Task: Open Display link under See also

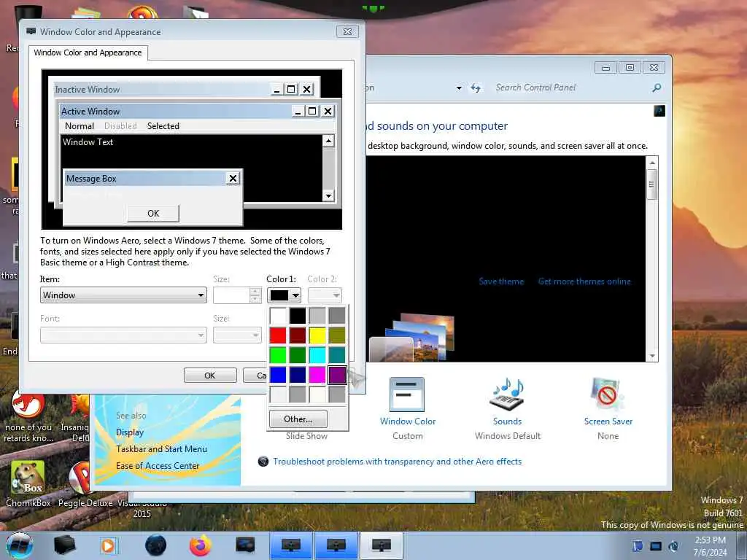Action: coord(130,432)
